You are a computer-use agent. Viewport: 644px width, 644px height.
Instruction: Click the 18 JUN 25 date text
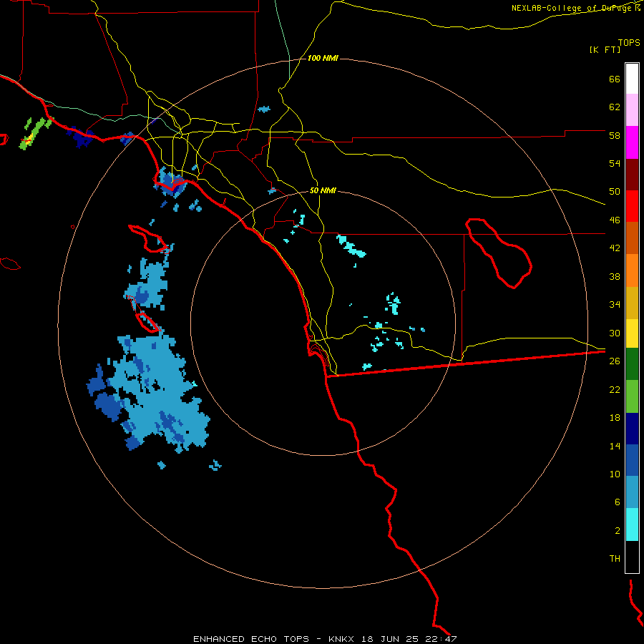[x=390, y=639]
